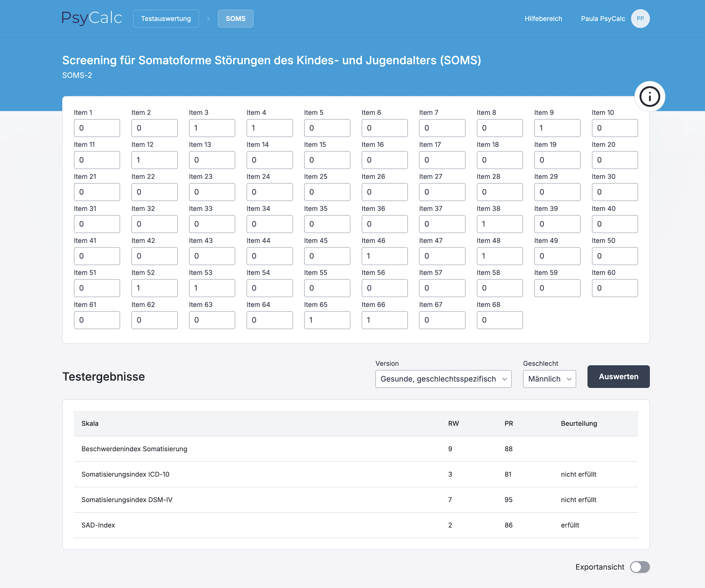Focus the Item 1 input field
This screenshot has height=588, width=705.
click(97, 128)
